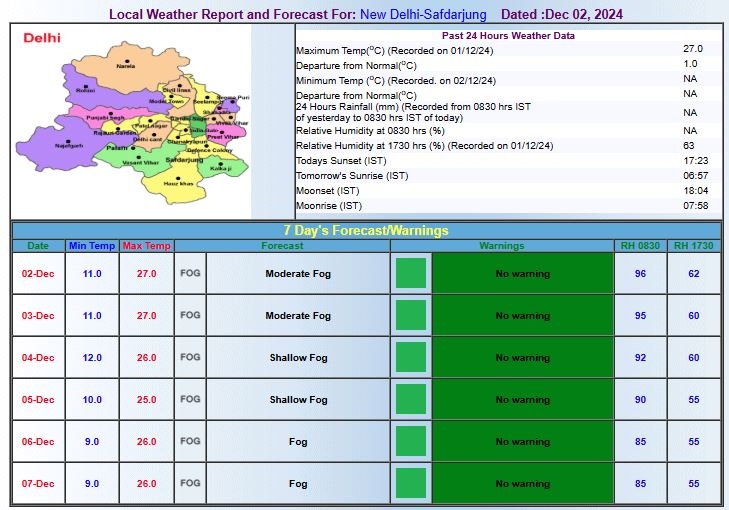Click the 24 Hours Rainfall row label
Viewport: 729px width, 510px height.
(x=413, y=112)
